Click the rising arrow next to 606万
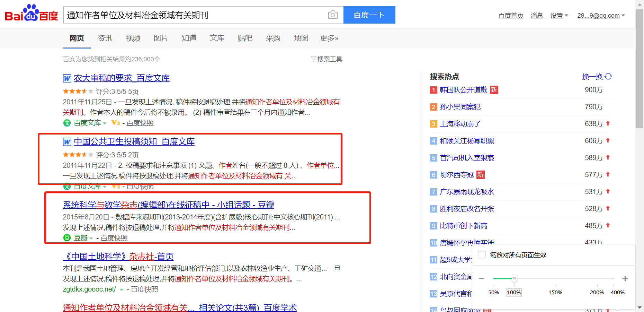This screenshot has height=312, width=644. pyautogui.click(x=608, y=140)
